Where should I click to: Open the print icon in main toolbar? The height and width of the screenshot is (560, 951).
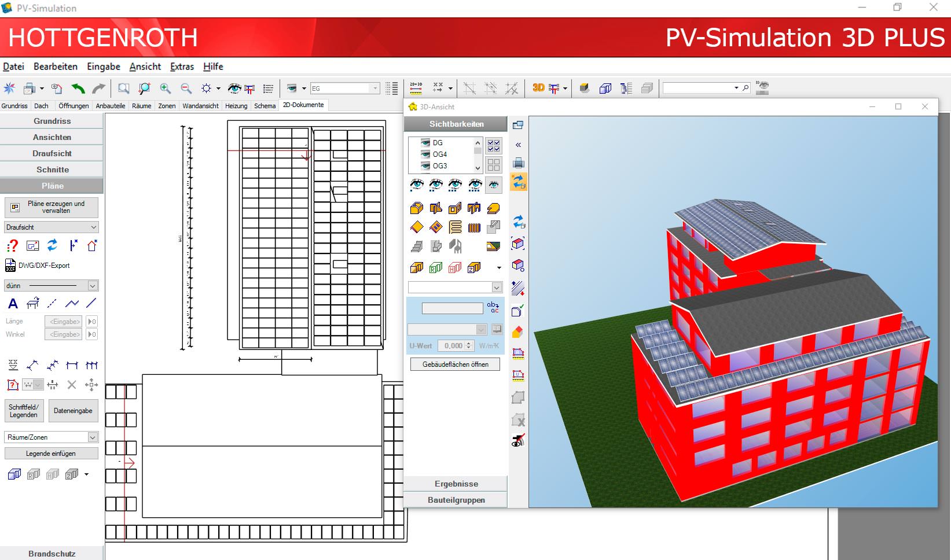click(29, 88)
